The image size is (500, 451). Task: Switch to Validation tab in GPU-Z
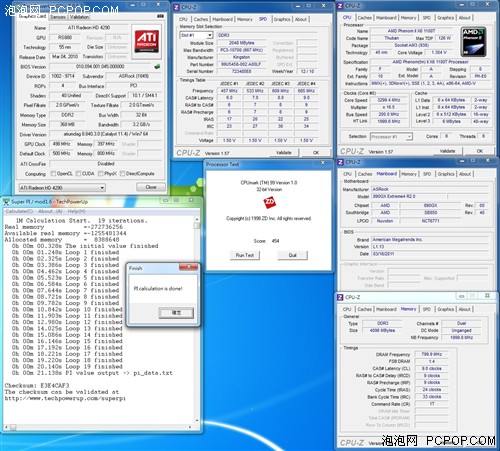click(79, 17)
